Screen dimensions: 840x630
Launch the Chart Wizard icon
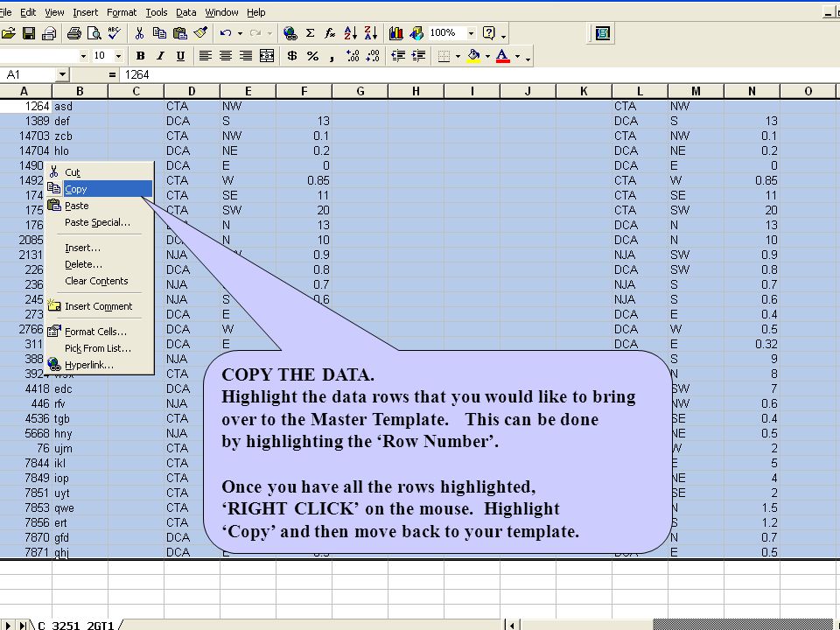pyautogui.click(x=395, y=33)
